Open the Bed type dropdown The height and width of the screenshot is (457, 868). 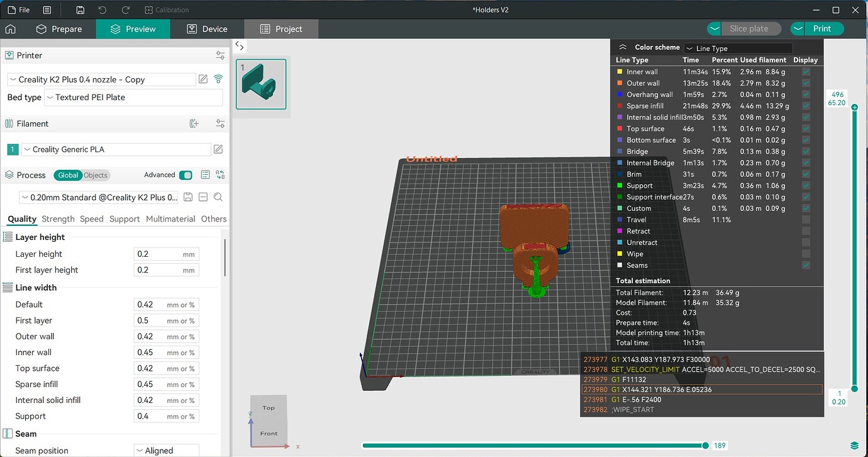pos(133,97)
